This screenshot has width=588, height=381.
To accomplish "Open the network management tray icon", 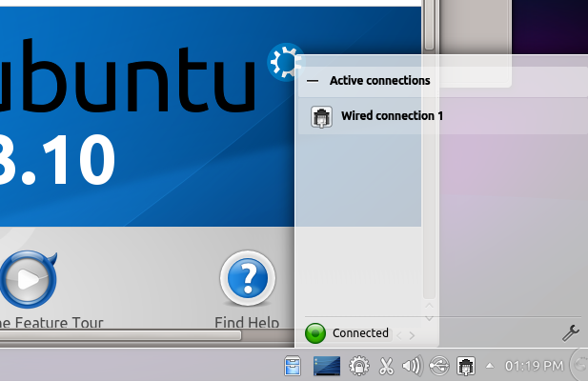I will point(466,366).
